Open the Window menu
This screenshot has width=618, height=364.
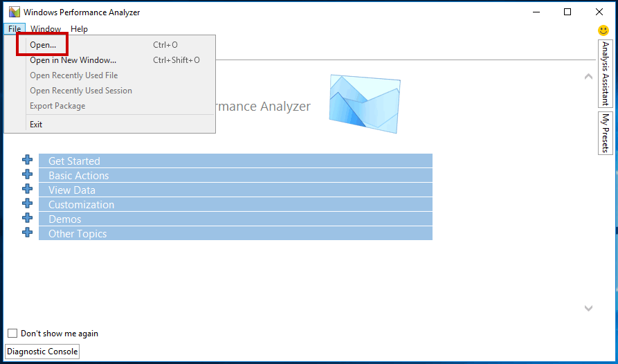pyautogui.click(x=46, y=29)
